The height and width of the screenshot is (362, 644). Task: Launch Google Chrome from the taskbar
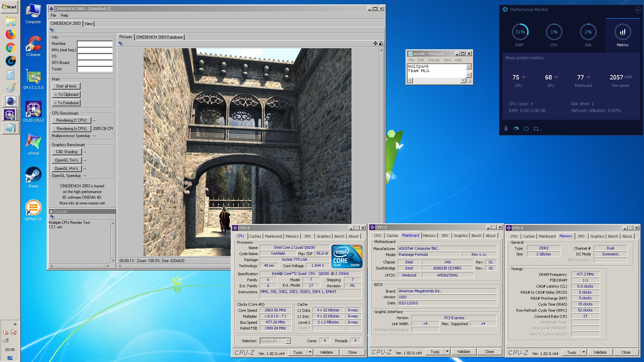(10, 48)
